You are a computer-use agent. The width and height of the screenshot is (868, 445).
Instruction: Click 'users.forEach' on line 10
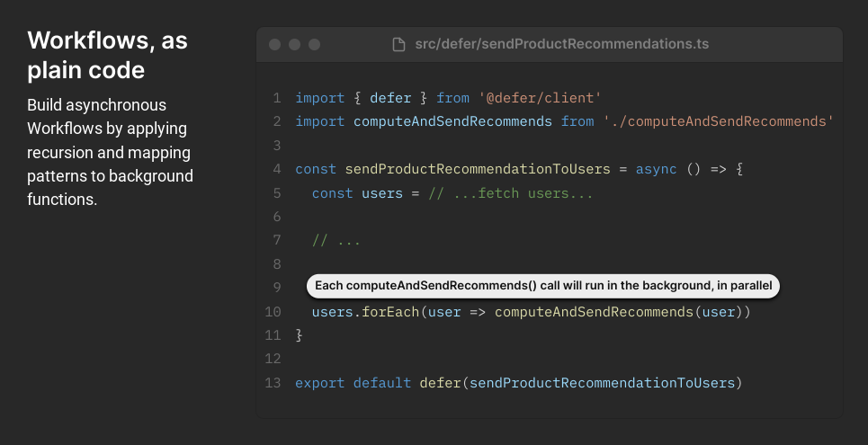[365, 312]
